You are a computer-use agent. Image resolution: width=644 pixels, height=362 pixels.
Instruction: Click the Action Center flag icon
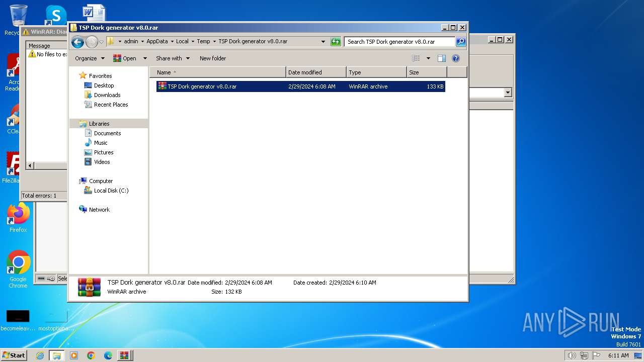(x=596, y=355)
